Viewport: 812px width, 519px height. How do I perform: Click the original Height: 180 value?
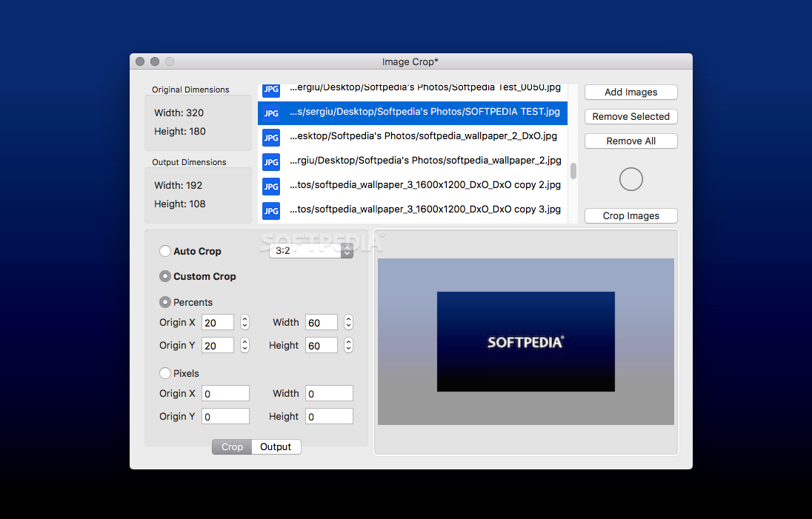pos(180,132)
